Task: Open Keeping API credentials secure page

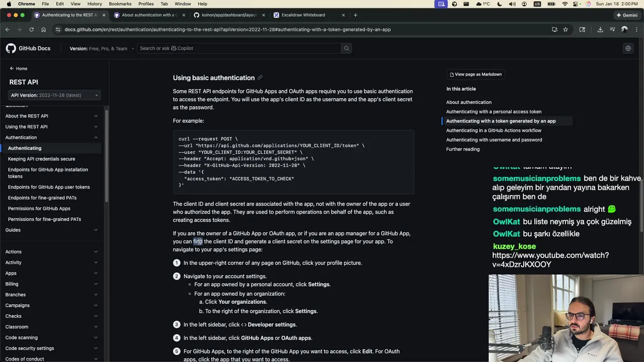Action: click(x=42, y=159)
